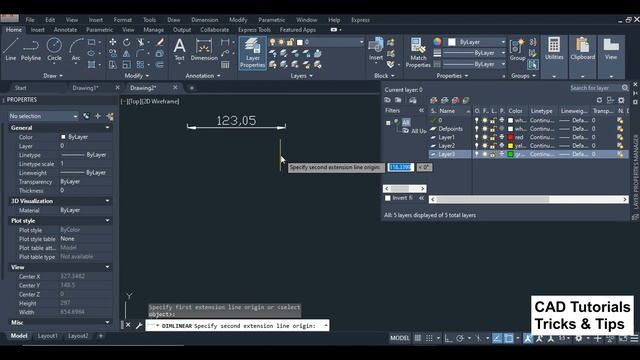Toggle lock icon for layer 0
The height and width of the screenshot is (360, 640).
[x=493, y=120]
